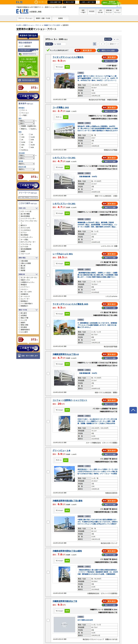This screenshot has width=138, height=644.
Task: Add コンフォート宜野湾オーシャンフロント to 検討リスト
Action: click(x=110, y=404)
